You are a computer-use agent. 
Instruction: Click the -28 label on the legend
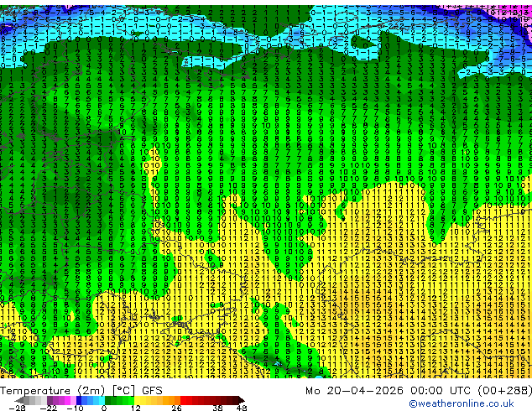17,408
